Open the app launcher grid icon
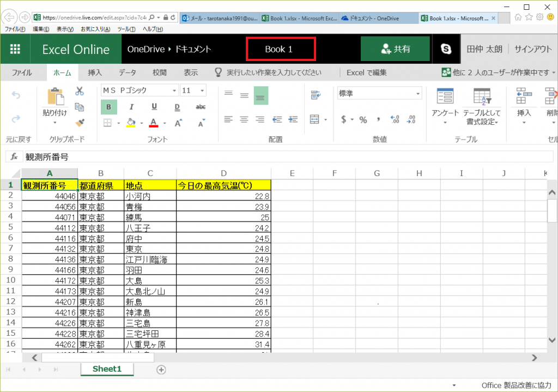 point(15,49)
